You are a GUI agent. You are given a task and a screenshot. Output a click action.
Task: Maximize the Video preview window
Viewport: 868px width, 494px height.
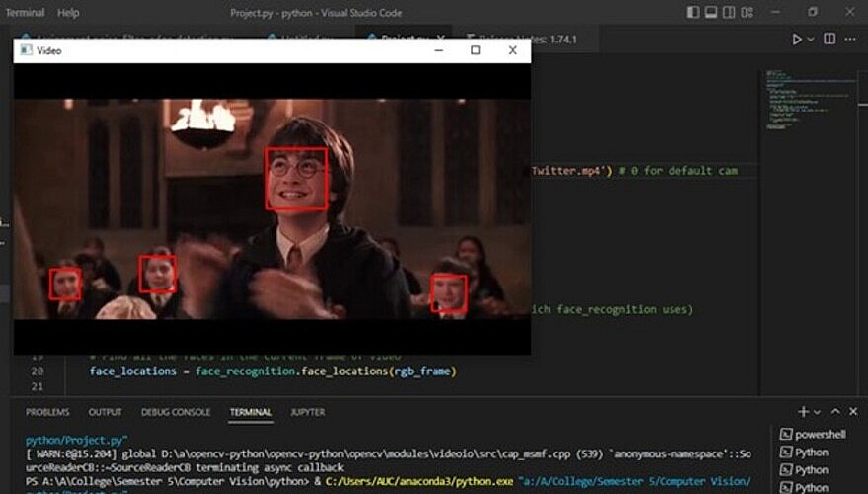pos(476,50)
